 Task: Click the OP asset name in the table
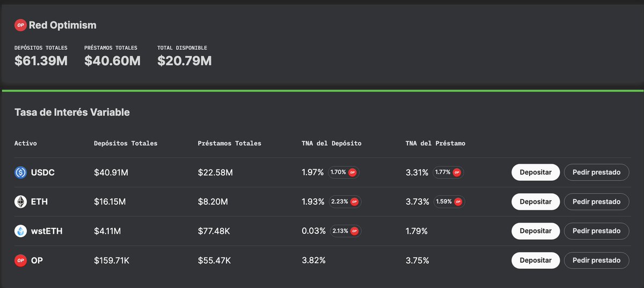(37, 260)
